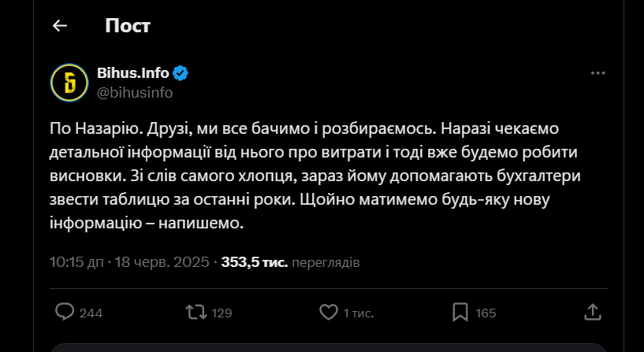
Task: Click the 353,5 тис. переглядів view count
Action: [291, 261]
